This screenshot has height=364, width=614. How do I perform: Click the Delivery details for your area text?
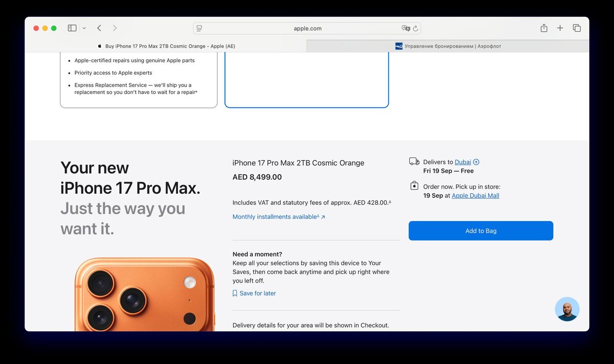[x=311, y=325]
